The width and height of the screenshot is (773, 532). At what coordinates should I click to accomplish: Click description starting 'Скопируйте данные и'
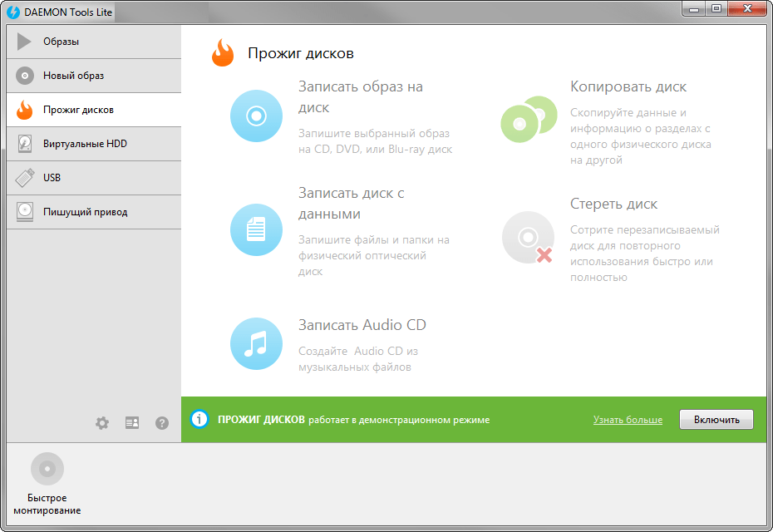click(x=640, y=136)
